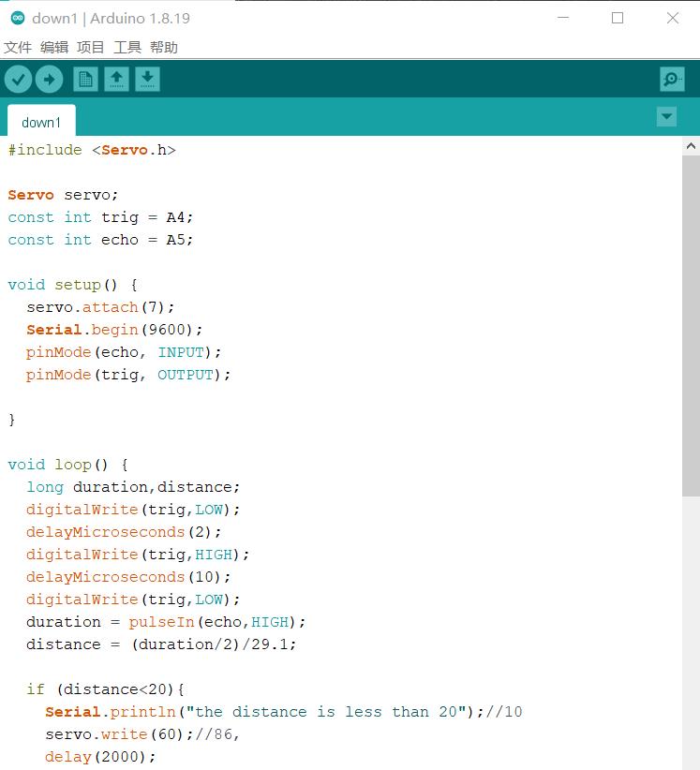
Task: Click the Serial.println distance message line
Action: (x=284, y=712)
